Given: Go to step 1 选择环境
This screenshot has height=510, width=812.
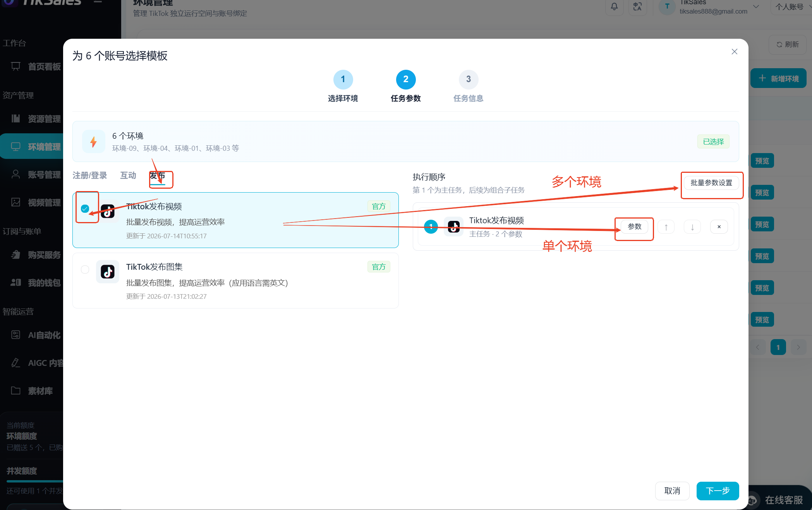Looking at the screenshot, I should [x=343, y=79].
